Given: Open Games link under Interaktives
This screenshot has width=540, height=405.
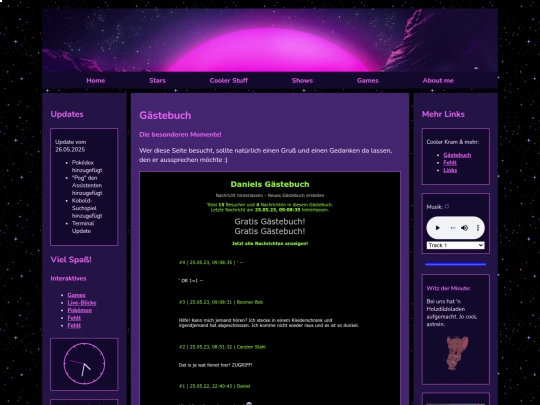Looking at the screenshot, I should (x=76, y=295).
